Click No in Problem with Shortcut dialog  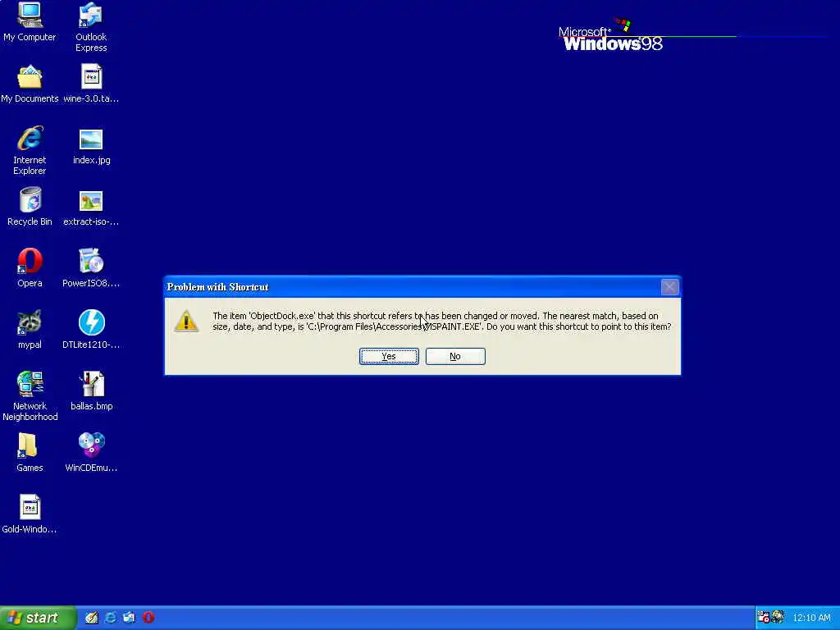455,356
